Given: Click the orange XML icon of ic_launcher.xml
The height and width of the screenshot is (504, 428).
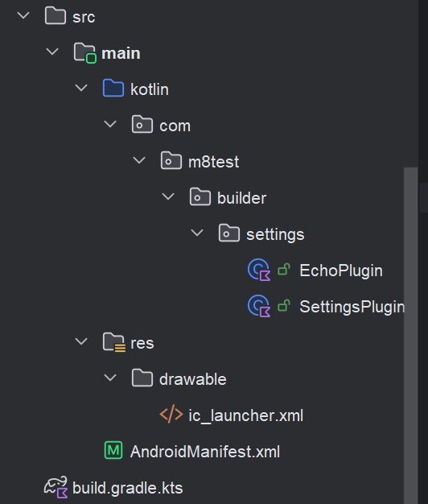Looking at the screenshot, I should point(171,414).
